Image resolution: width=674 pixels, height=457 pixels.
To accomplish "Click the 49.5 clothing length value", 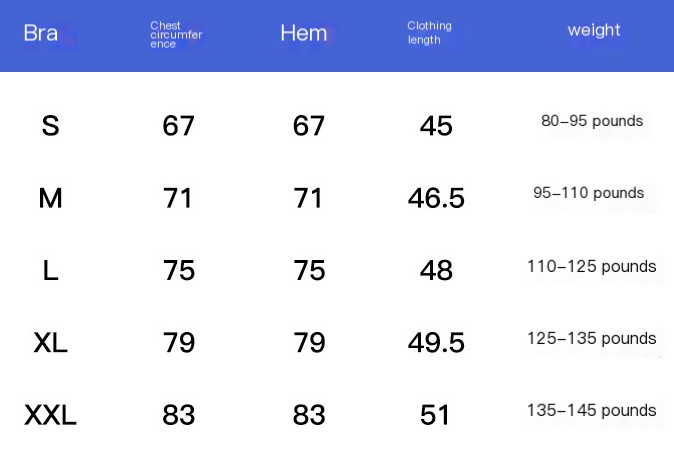I will [x=436, y=343].
